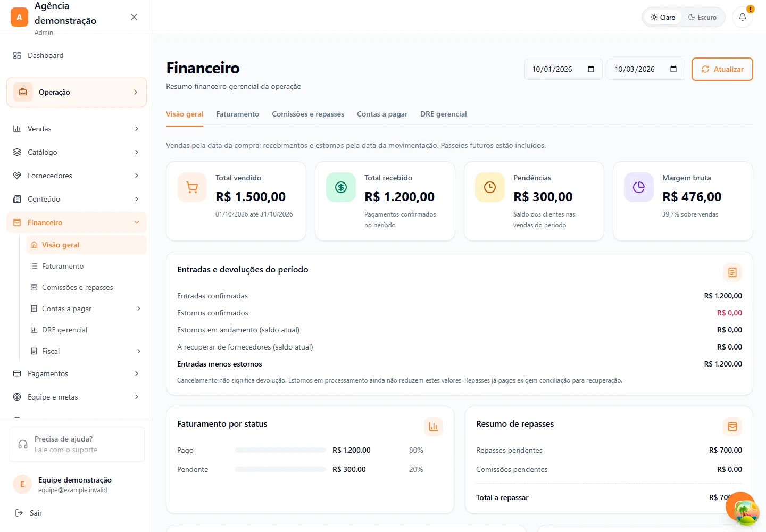The width and height of the screenshot is (766, 532).
Task: Click the end date field 10/03/2026
Action: click(646, 69)
